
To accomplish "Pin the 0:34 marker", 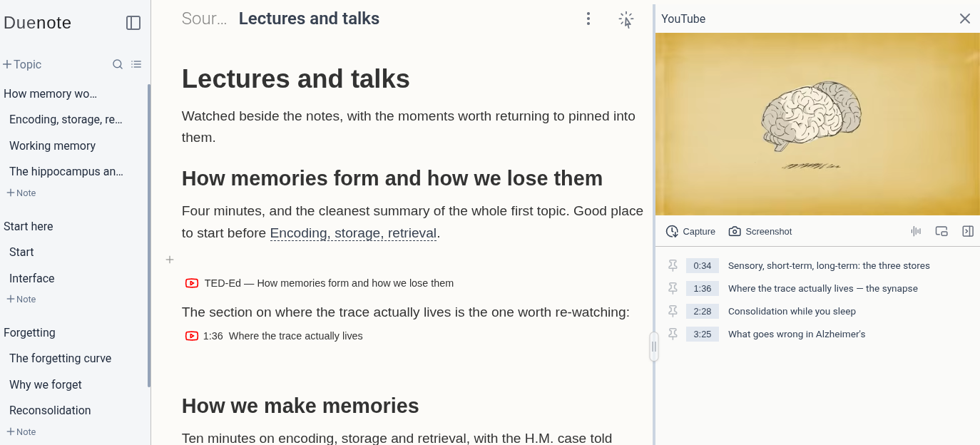I will (x=673, y=265).
